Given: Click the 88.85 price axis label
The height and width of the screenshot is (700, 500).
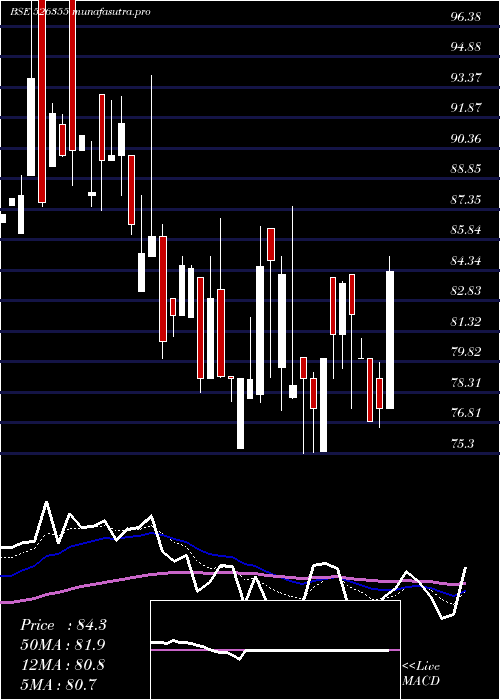Looking at the screenshot, I should (x=466, y=169).
